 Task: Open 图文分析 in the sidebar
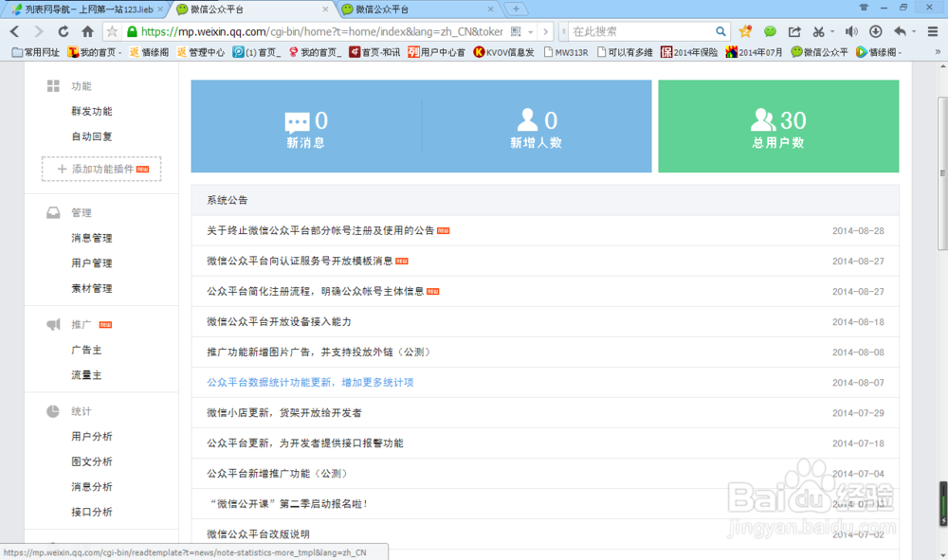click(x=92, y=461)
